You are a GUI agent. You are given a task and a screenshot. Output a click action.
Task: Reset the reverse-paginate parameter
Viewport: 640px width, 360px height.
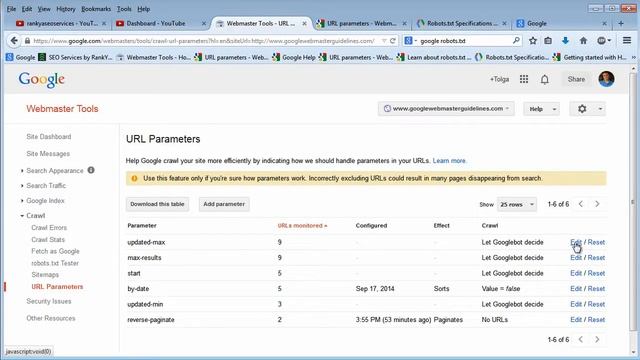pos(596,320)
